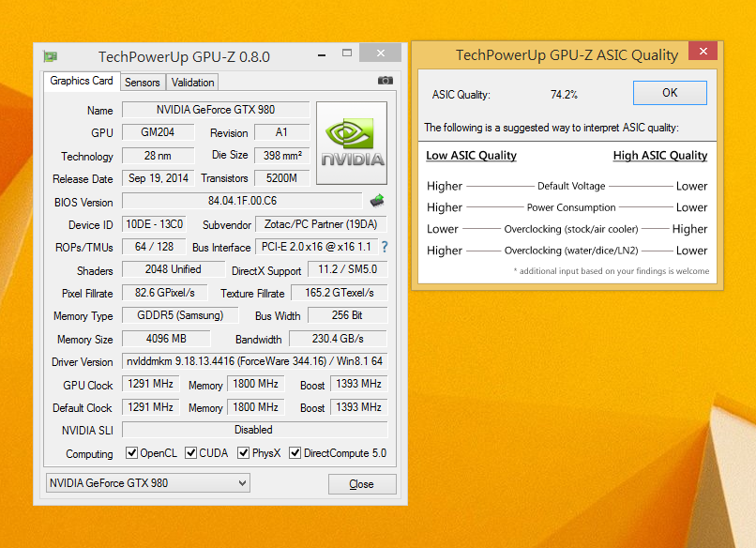Open the NVIDIA logo vendor lookup
Image resolution: width=756 pixels, height=548 pixels.
(x=352, y=143)
